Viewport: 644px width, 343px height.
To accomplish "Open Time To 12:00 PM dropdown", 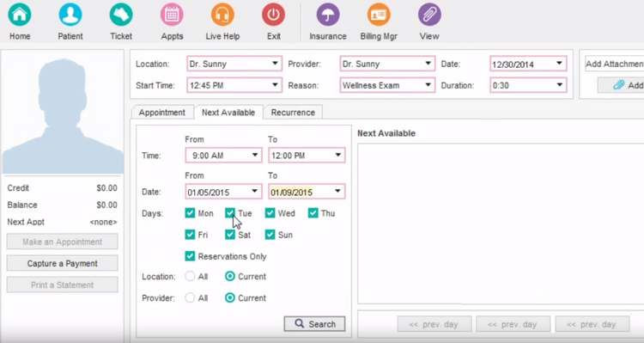I will coord(307,156).
